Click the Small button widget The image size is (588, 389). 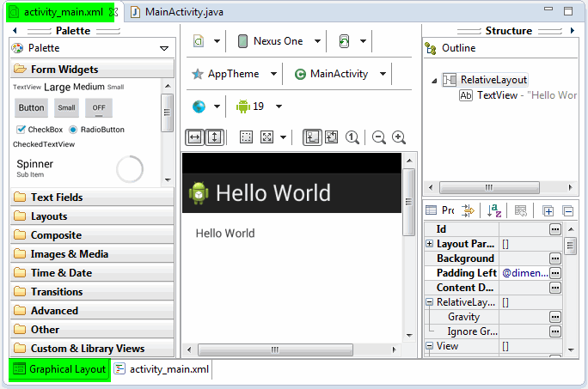pos(66,108)
